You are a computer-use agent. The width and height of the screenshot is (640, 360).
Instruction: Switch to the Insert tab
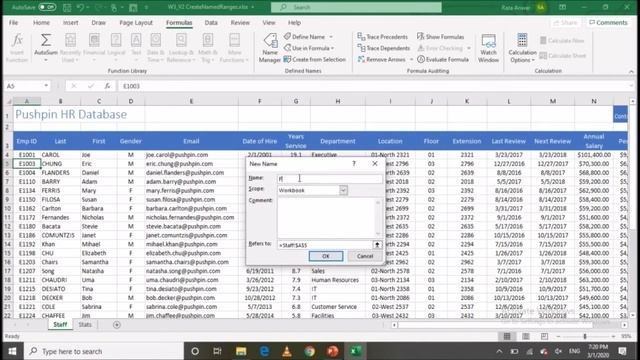[71, 22]
